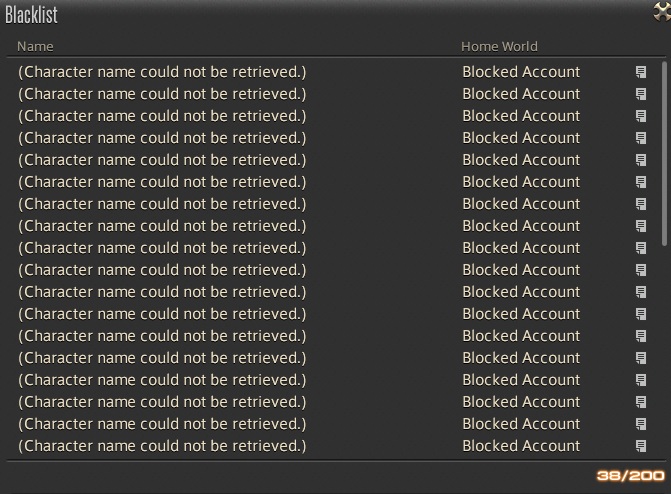Open the memo icon on the fourth row
Image resolution: width=671 pixels, height=494 pixels.
click(641, 138)
